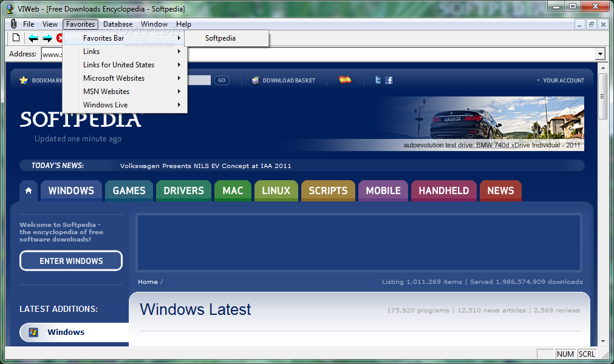Click the red stop loading icon
This screenshot has height=364, width=614.
point(60,38)
